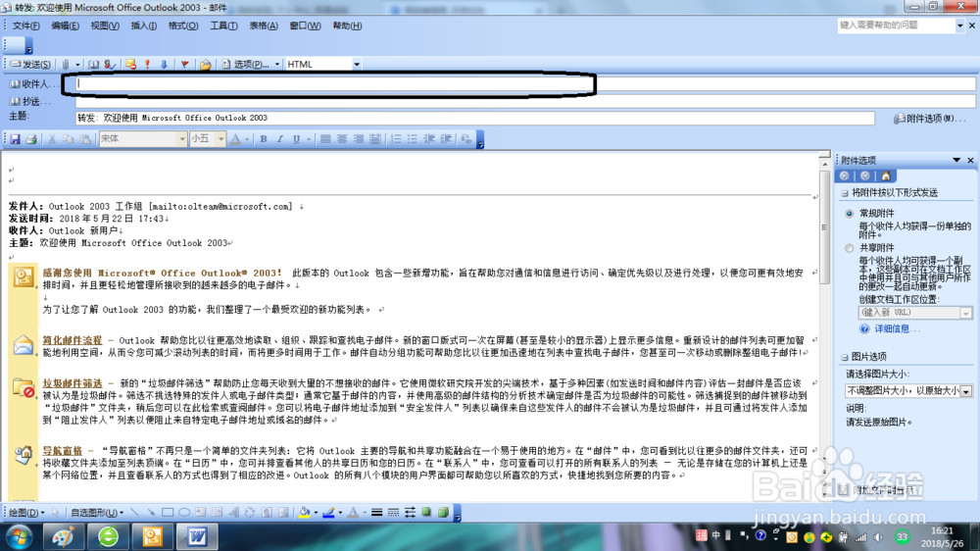This screenshot has width=980, height=551.
Task: Select the Shared attachment (共享附件) radio button
Action: [x=849, y=248]
